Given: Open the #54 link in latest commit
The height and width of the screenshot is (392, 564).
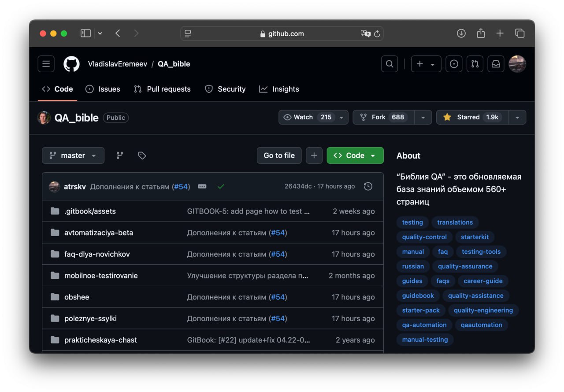Looking at the screenshot, I should coord(181,187).
